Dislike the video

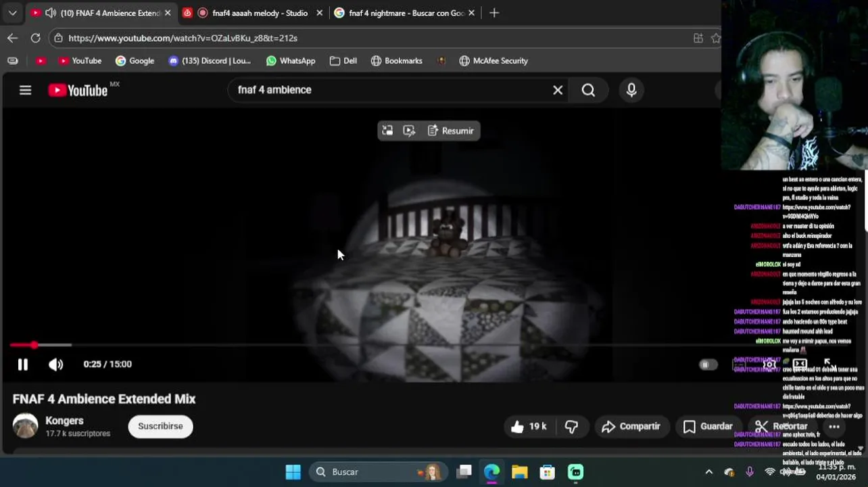(x=571, y=426)
